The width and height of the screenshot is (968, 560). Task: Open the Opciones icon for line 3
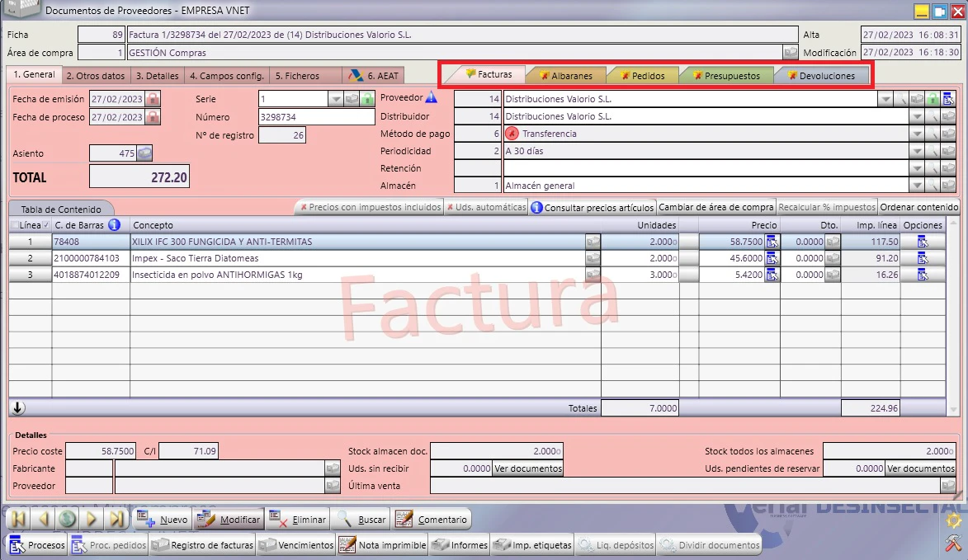point(923,275)
